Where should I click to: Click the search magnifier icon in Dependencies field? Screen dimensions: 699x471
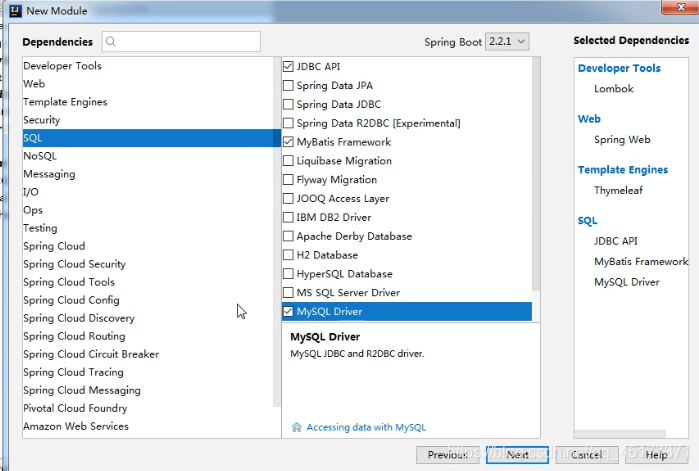[111, 41]
